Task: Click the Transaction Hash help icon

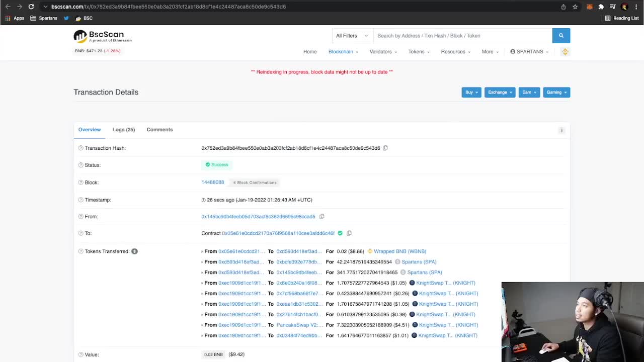Action: 80,148
